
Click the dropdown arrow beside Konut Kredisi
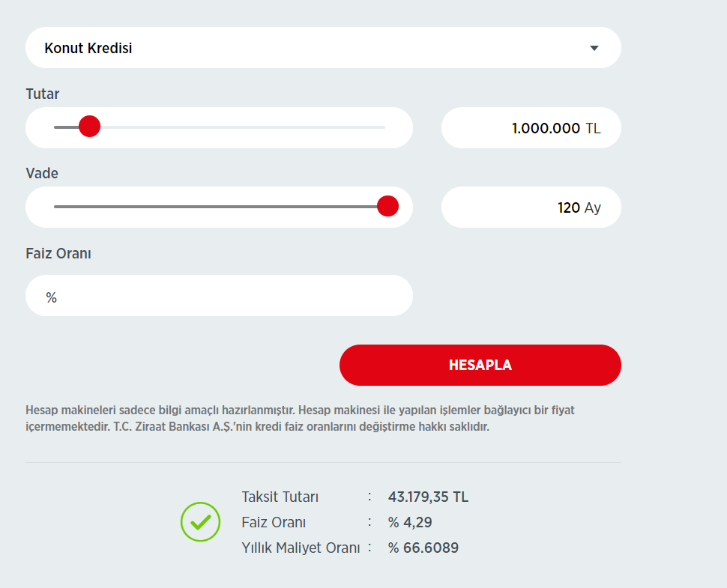tap(594, 48)
